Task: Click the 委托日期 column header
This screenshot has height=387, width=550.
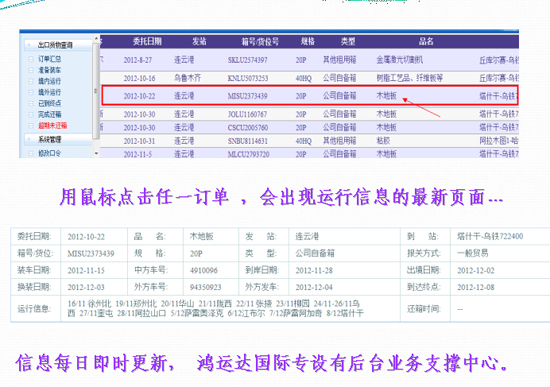Action: pyautogui.click(x=147, y=41)
